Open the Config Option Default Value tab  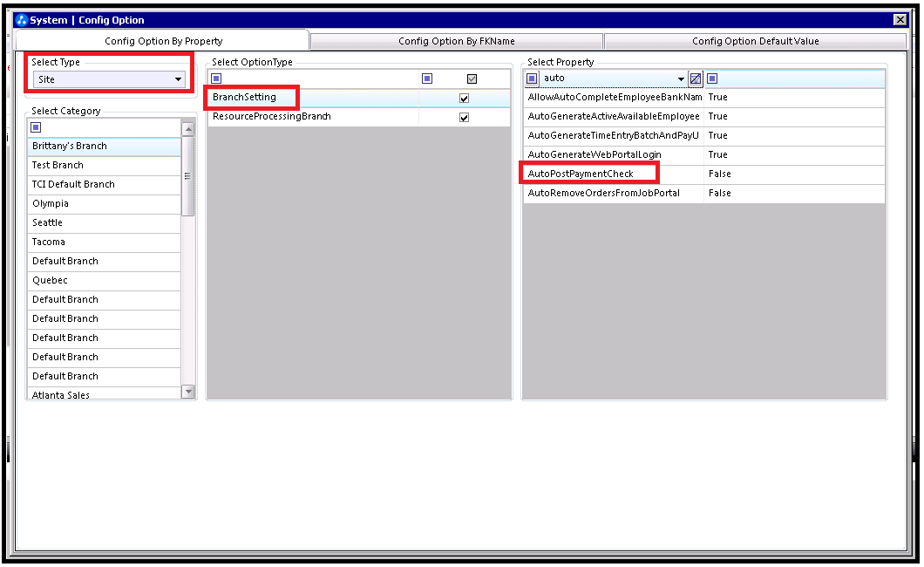755,41
